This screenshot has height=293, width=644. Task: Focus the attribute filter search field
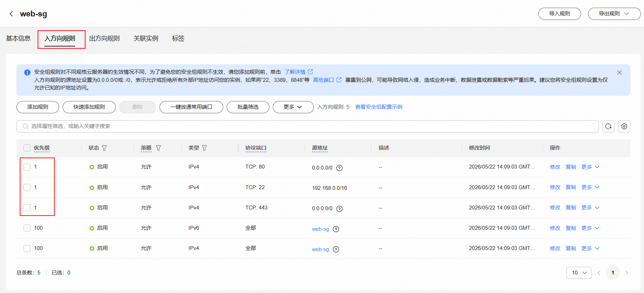tap(307, 126)
